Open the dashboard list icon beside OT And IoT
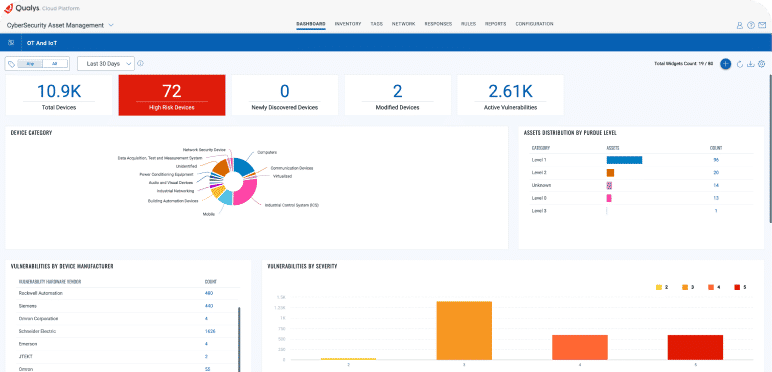 point(11,43)
